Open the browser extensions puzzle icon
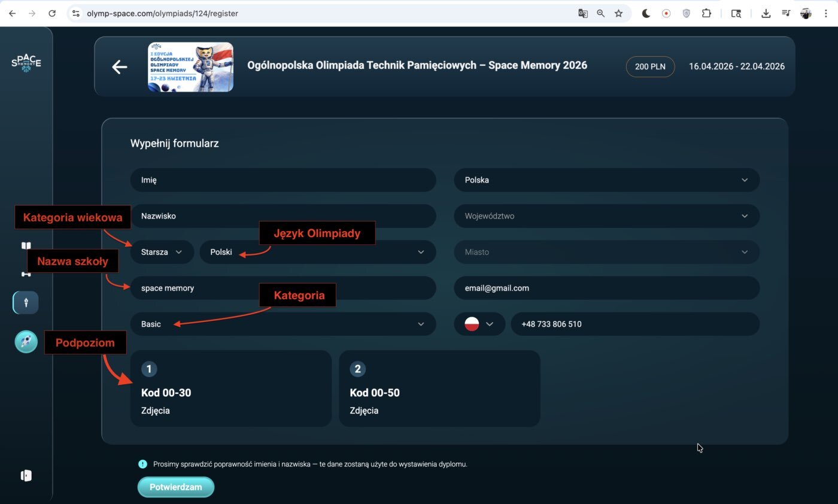The image size is (838, 504). (706, 13)
